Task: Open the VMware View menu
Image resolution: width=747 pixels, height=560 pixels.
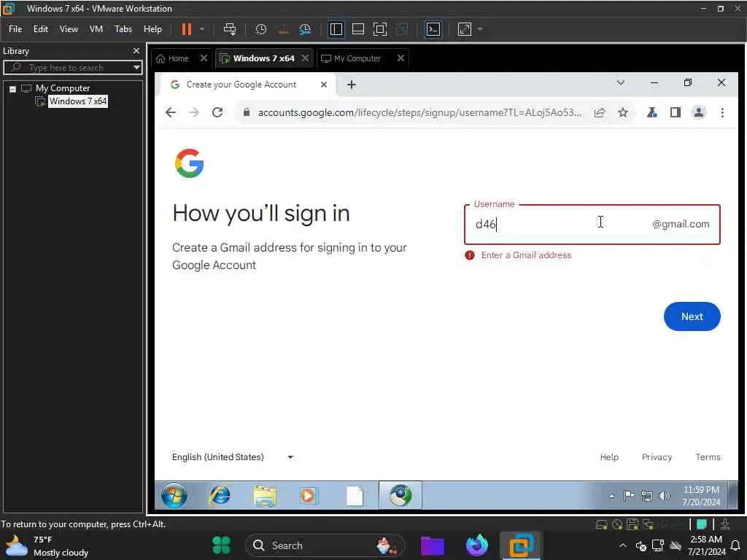Action: point(69,29)
